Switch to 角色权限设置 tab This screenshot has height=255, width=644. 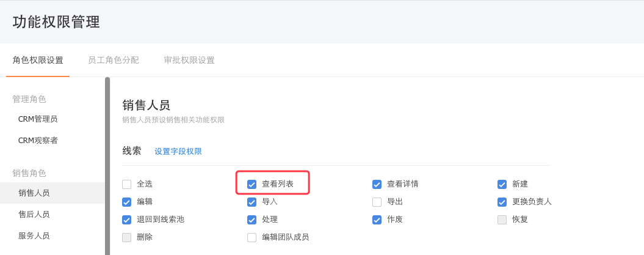(x=38, y=60)
